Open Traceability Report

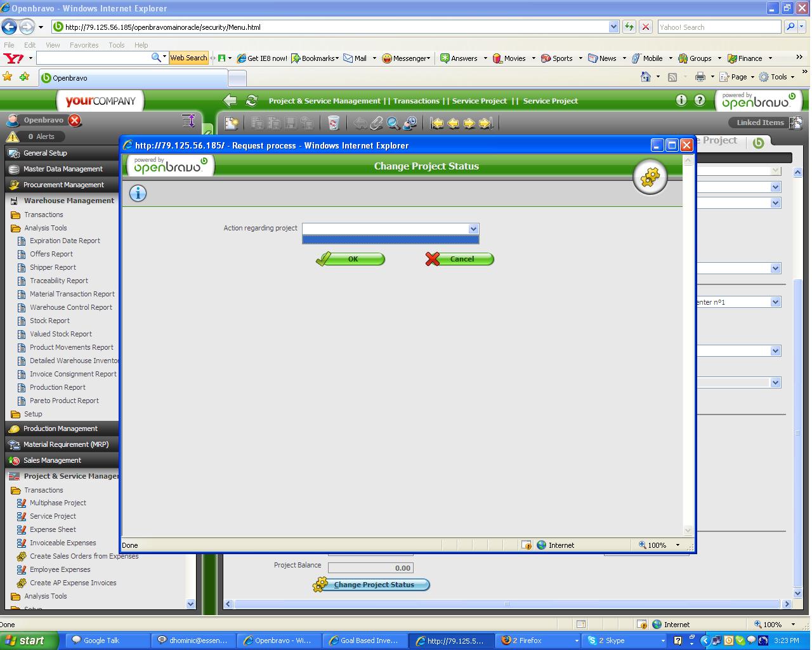[x=59, y=281]
